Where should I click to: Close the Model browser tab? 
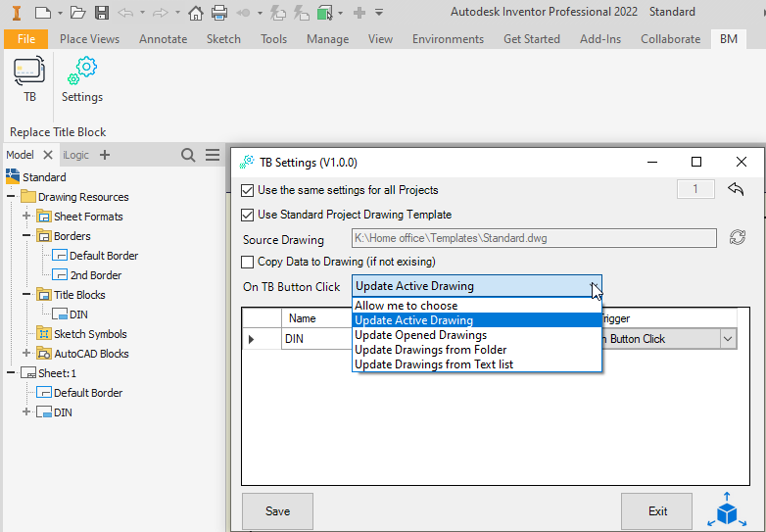point(48,155)
